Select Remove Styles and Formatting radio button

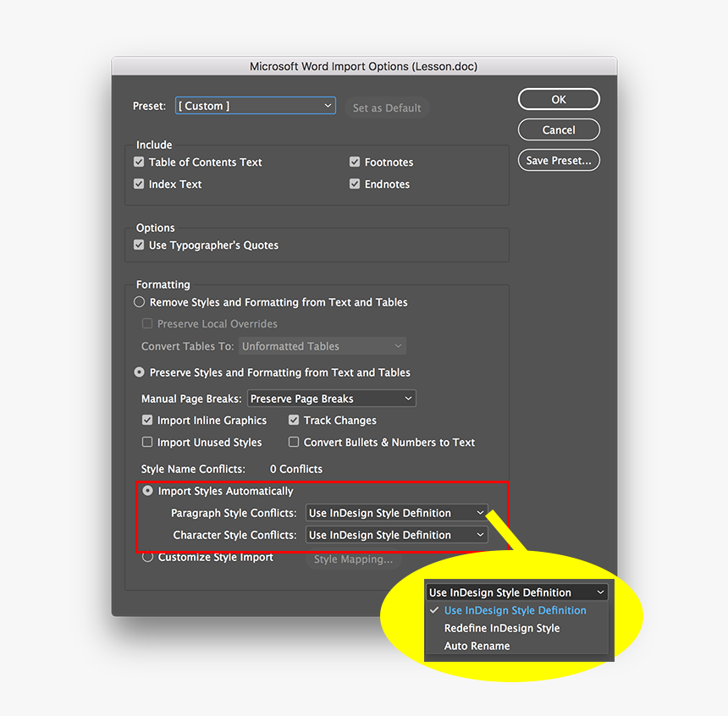pyautogui.click(x=140, y=302)
